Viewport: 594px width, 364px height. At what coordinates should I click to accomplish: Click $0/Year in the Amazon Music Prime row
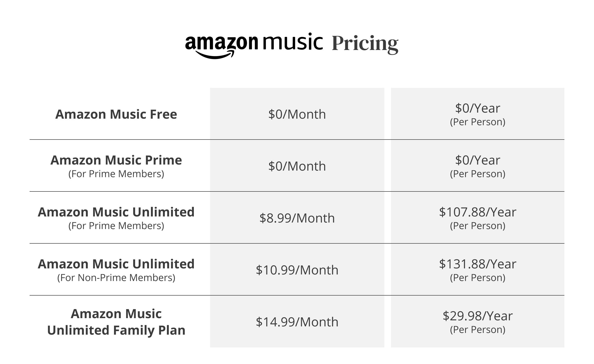[477, 160]
